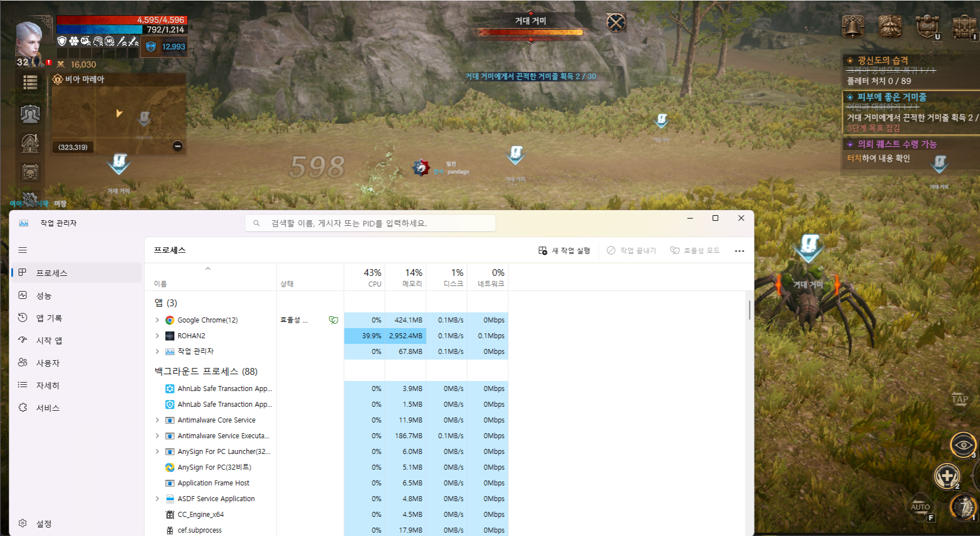
Task: Sort by the 네트워크 column header
Action: coord(487,277)
